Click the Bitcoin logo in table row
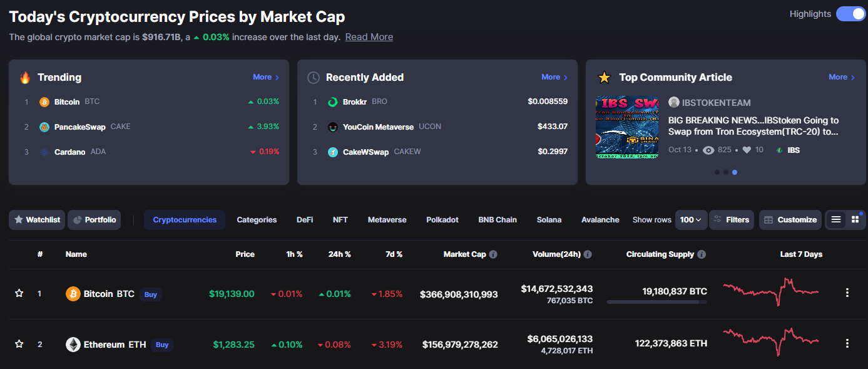 (x=73, y=294)
